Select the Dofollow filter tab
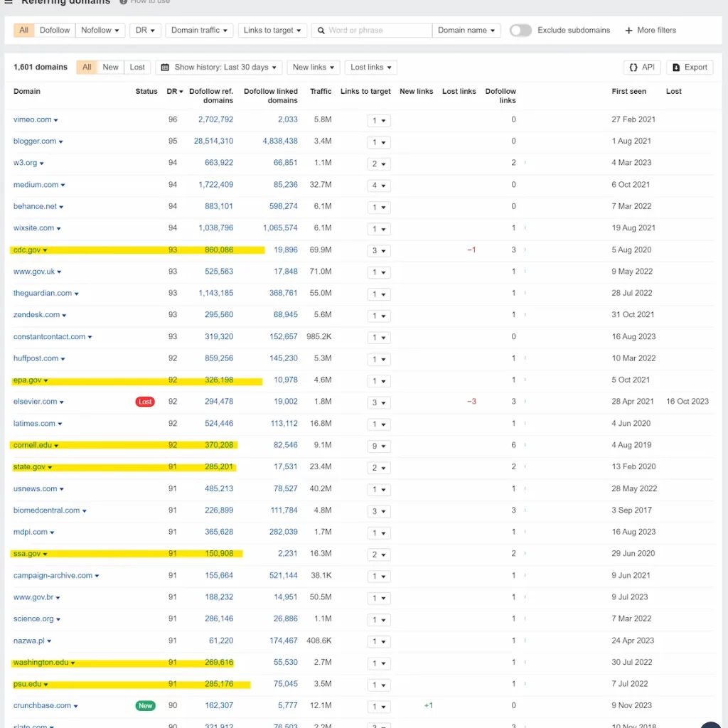The image size is (728, 728). coord(54,30)
